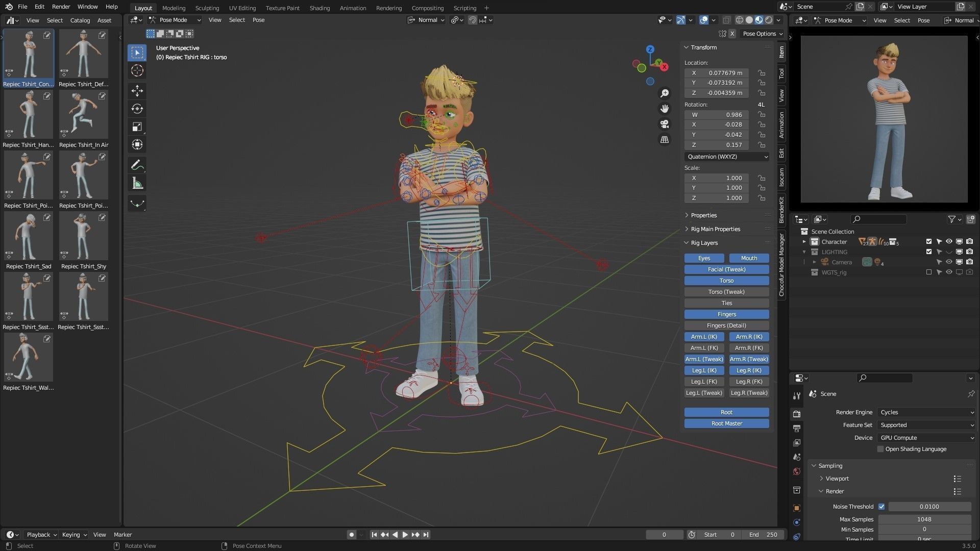Image resolution: width=980 pixels, height=551 pixels.
Task: Open Output properties tab icon
Action: (x=797, y=428)
